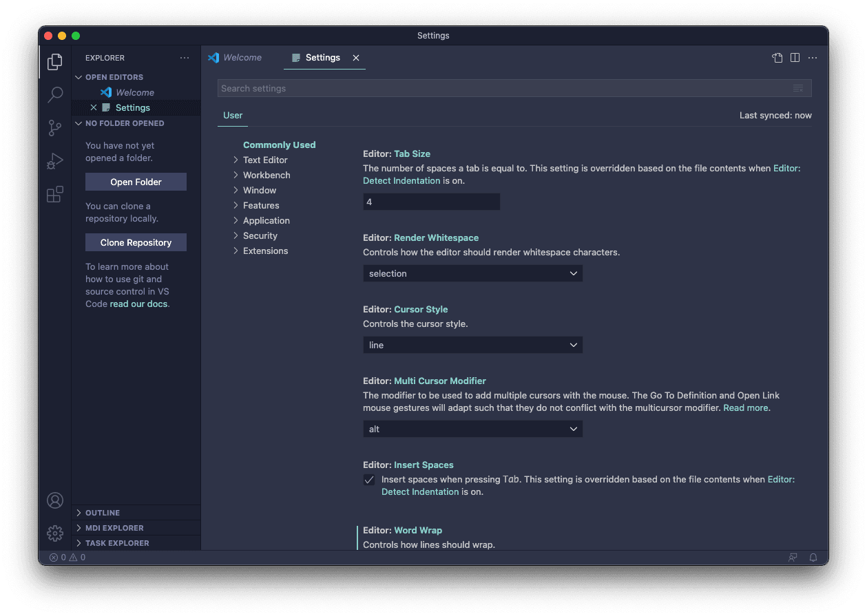
Task: Close Settings in the Open Editors list
Action: tap(94, 107)
